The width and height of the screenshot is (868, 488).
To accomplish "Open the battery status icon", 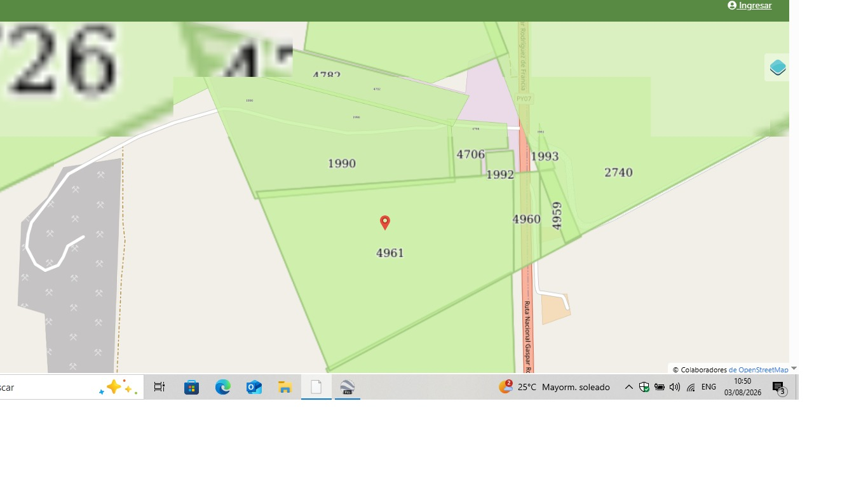I will (660, 387).
